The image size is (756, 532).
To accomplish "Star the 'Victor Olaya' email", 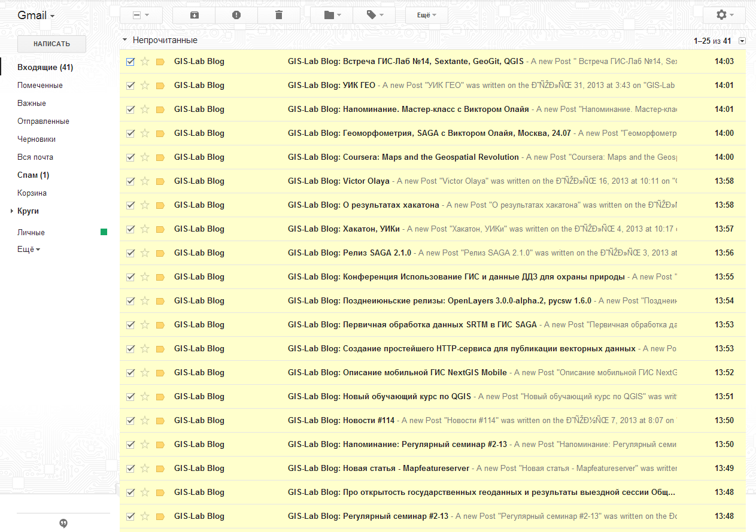I will click(145, 181).
